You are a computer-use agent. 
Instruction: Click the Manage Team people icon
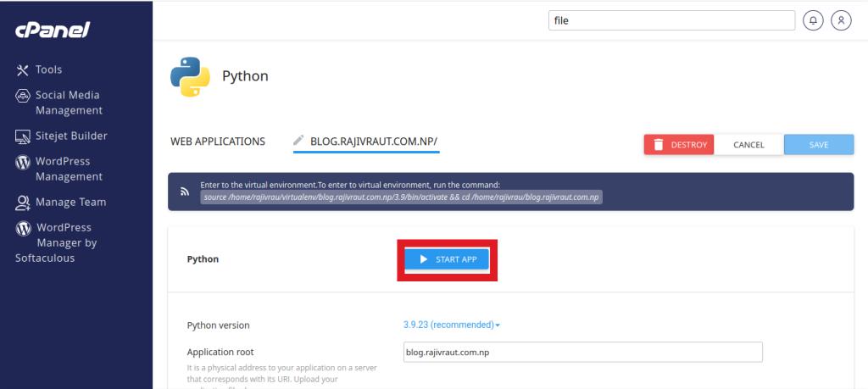(22, 203)
